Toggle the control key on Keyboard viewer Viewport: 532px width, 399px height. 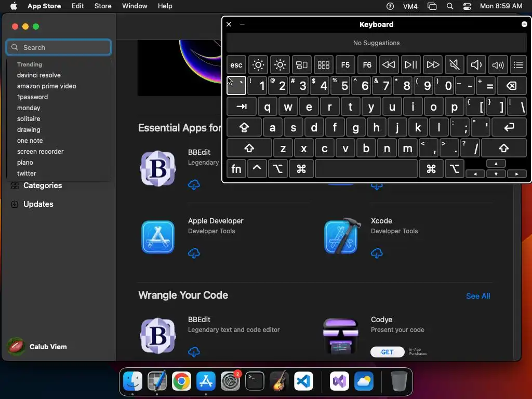257,169
